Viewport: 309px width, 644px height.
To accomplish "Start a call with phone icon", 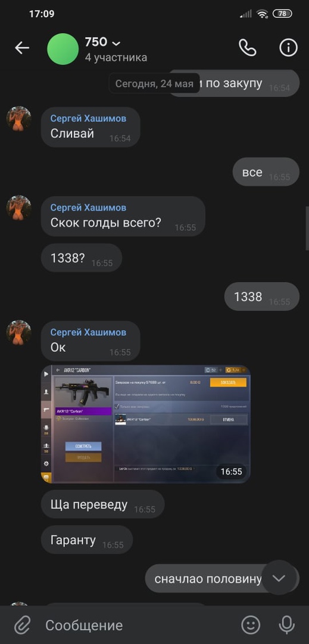I will pos(248,48).
